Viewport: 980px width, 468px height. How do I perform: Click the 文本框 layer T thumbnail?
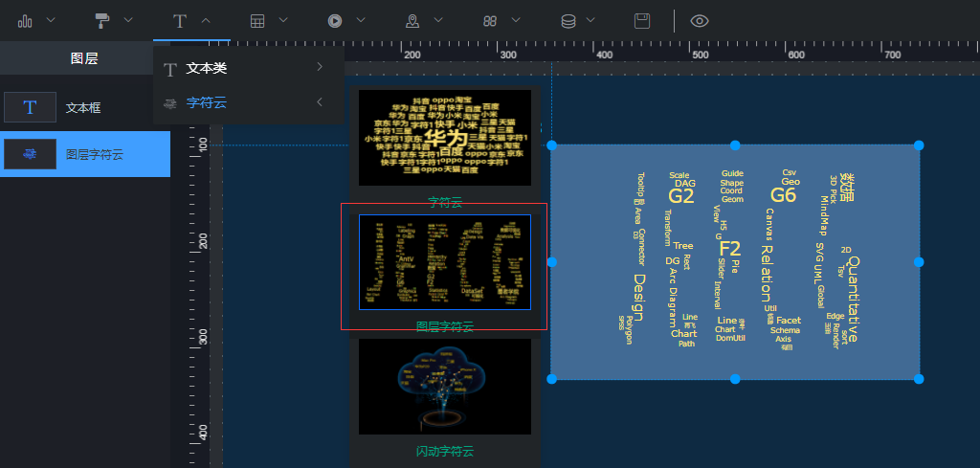pos(30,107)
